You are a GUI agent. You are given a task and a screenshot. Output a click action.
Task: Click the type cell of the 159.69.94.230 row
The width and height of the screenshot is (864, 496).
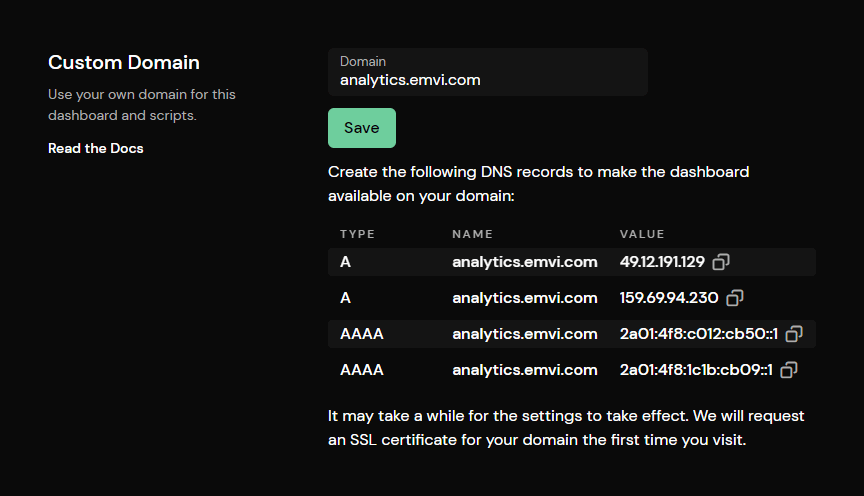345,298
